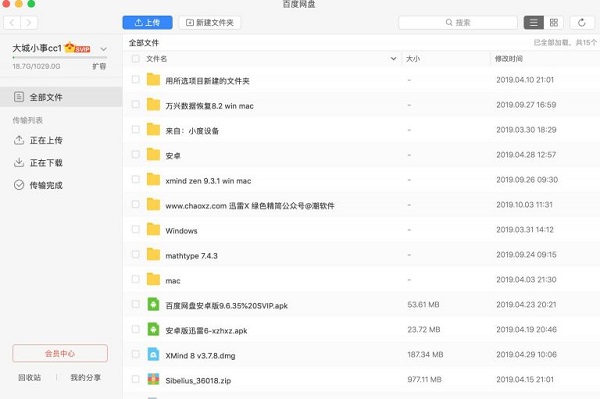The width and height of the screenshot is (600, 399).
Task: Click the SVIP badge icon
Action: 78,48
